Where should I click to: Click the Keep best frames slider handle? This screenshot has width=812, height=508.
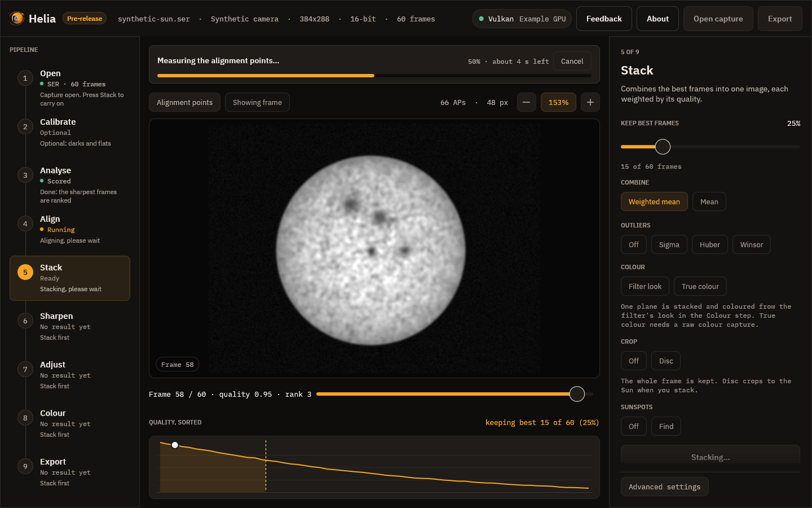click(663, 147)
